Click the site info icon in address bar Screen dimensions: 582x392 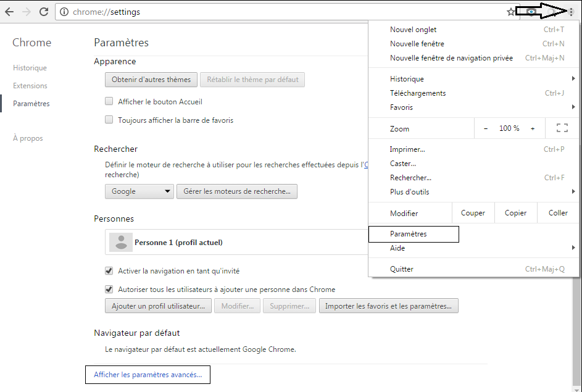click(64, 12)
